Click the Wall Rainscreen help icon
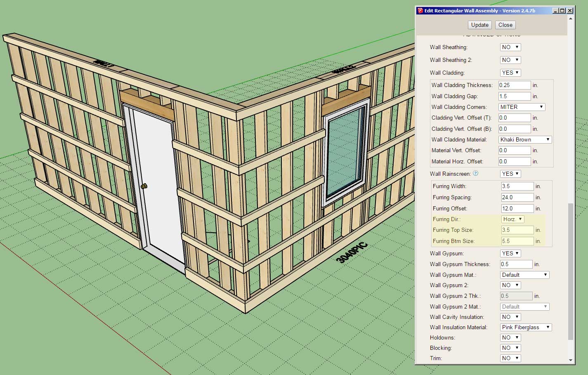Screen dimensions: 588x375 click(x=475, y=173)
